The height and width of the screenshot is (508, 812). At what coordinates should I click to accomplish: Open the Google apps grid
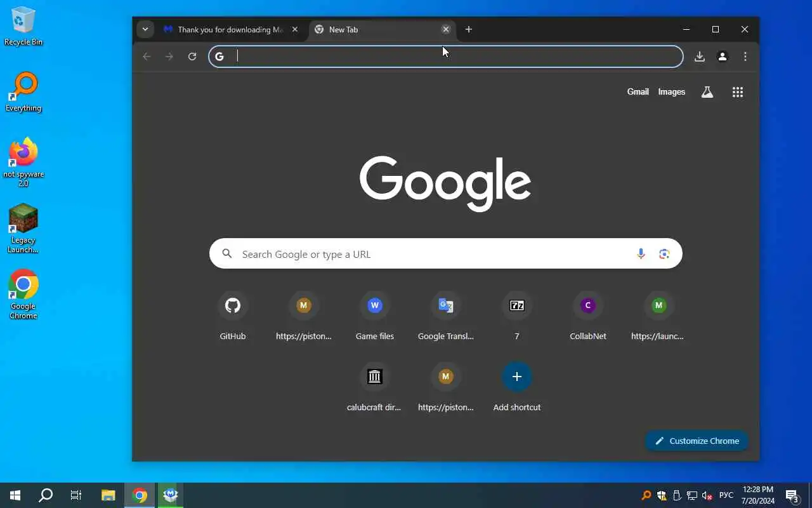coord(737,92)
